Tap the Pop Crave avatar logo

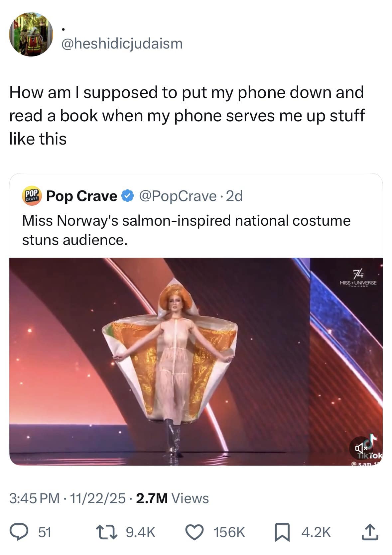tap(31, 196)
